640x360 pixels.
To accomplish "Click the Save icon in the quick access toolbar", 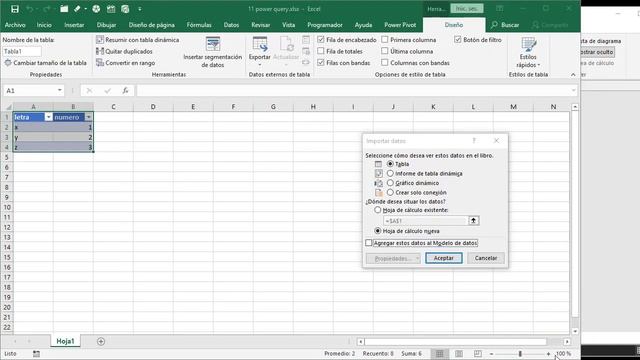I will coord(15,9).
